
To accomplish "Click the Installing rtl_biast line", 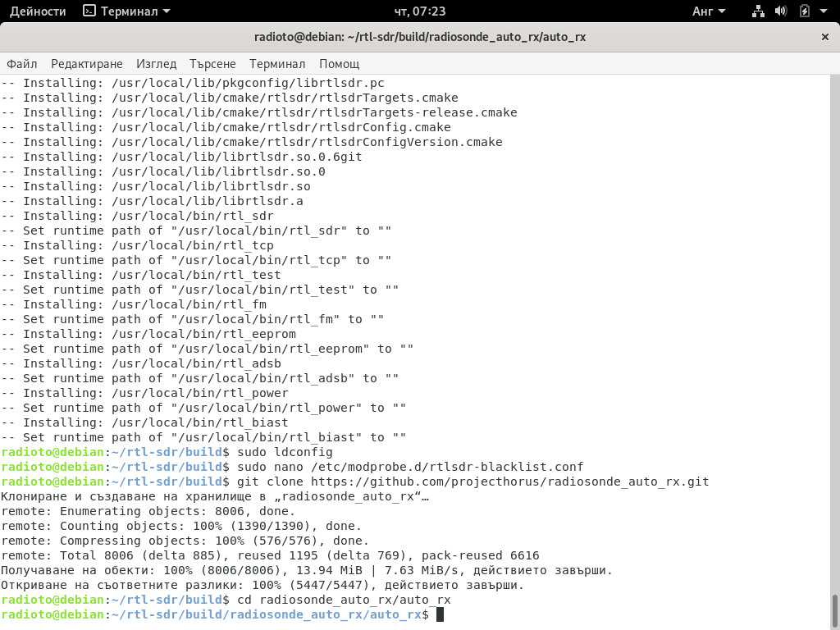I will (x=144, y=422).
